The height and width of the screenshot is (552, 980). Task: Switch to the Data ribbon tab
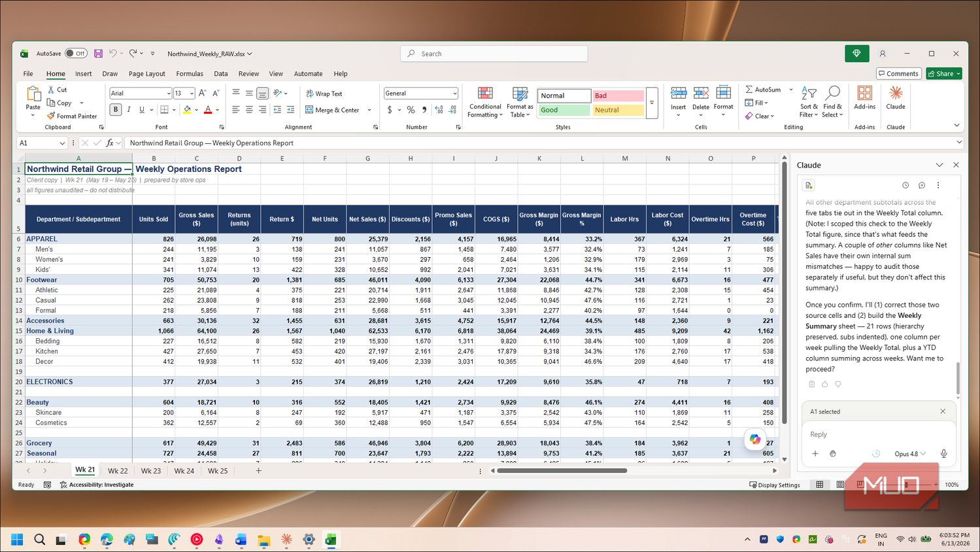click(221, 74)
